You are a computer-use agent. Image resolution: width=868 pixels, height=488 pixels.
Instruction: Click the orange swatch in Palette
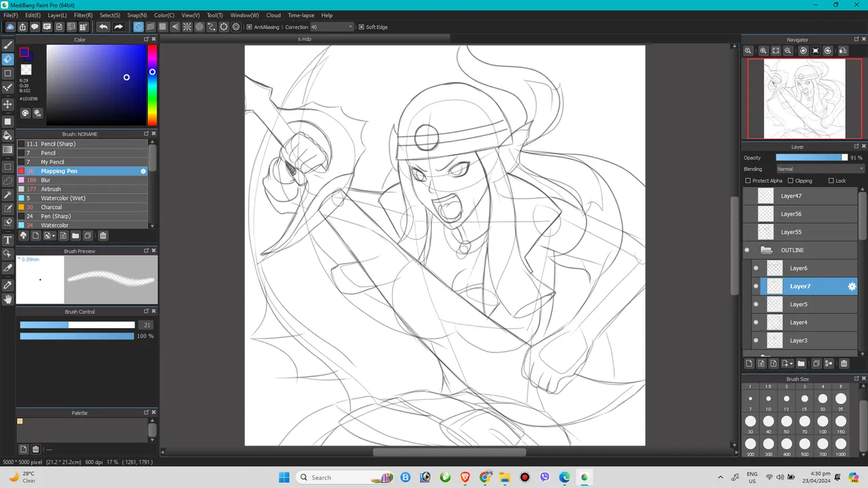pyautogui.click(x=20, y=422)
